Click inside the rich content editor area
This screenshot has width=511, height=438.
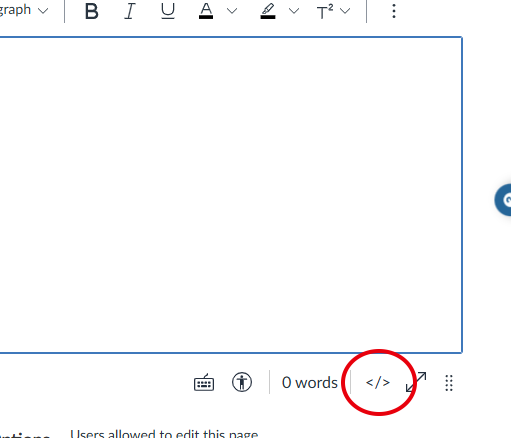click(x=231, y=195)
